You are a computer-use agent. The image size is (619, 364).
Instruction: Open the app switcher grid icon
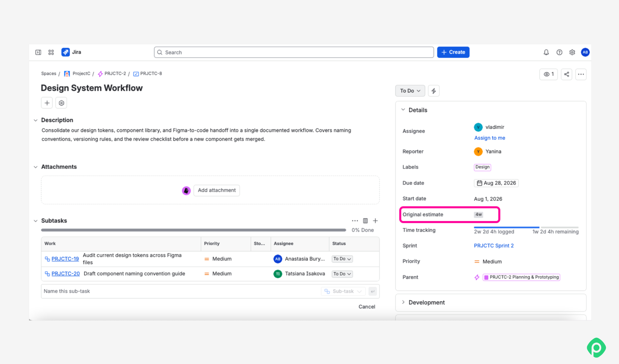[x=51, y=52]
